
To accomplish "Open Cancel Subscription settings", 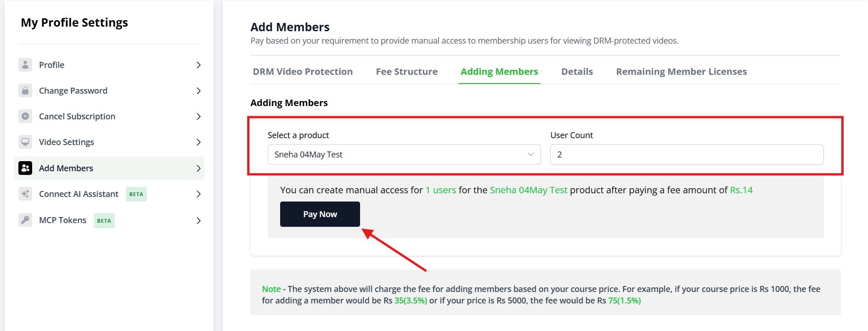I will (109, 116).
